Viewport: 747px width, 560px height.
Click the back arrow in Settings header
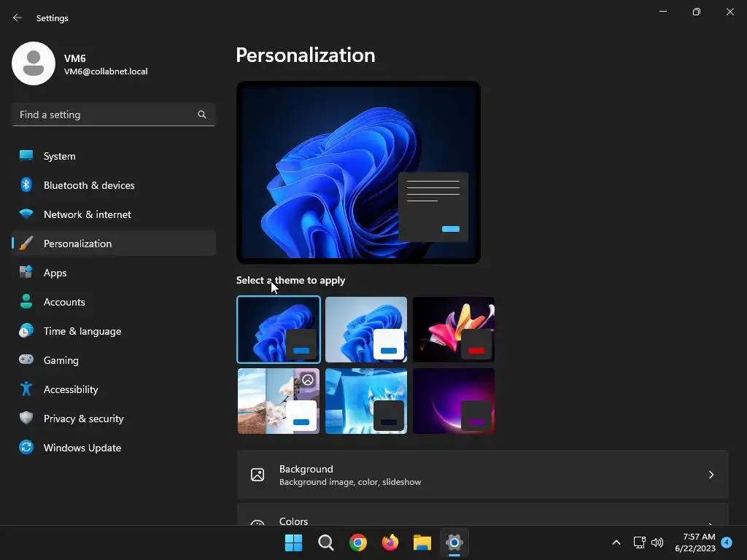(18, 17)
